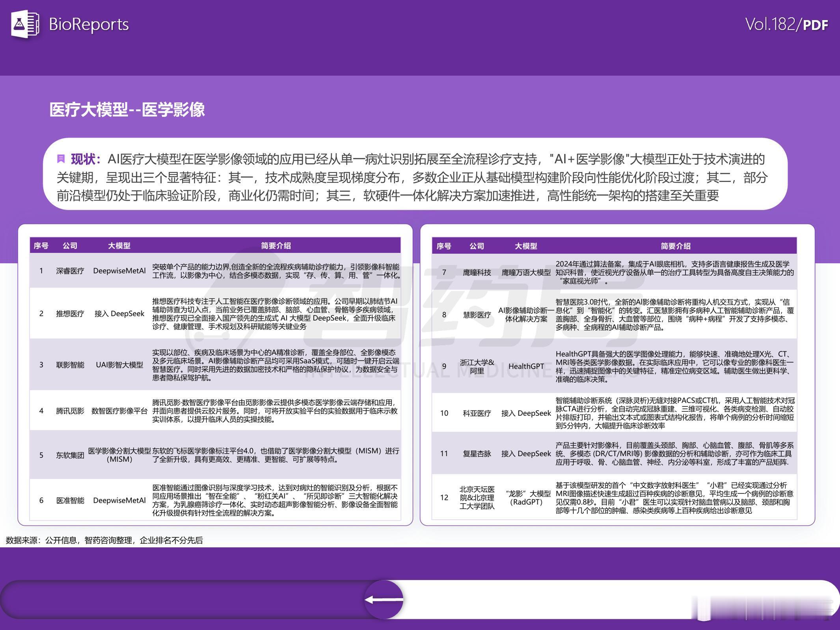Click the 深睿医疗 description starting 突破单个产品

pyautogui.click(x=276, y=271)
